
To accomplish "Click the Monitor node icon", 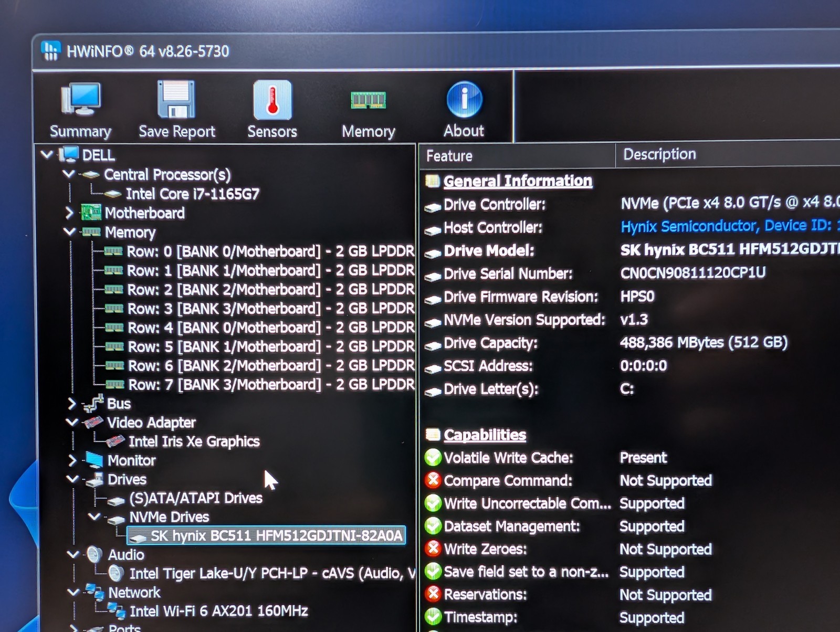I will pos(94,460).
